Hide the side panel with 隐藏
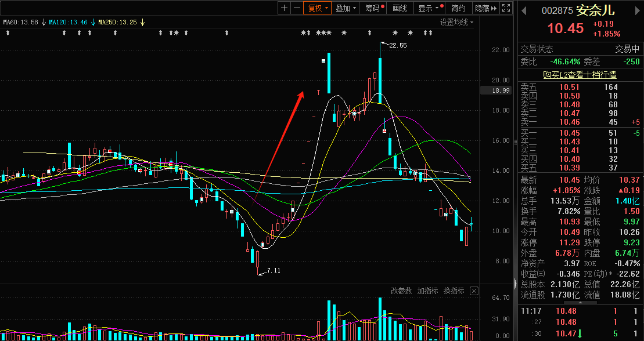The width and height of the screenshot is (644, 341). 485,8
